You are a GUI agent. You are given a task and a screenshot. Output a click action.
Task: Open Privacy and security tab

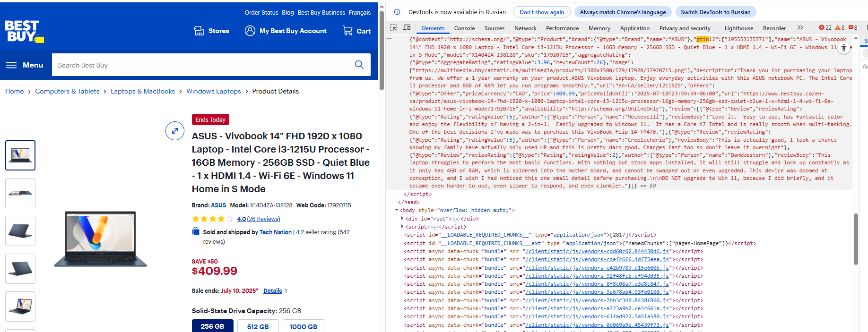[x=685, y=28]
